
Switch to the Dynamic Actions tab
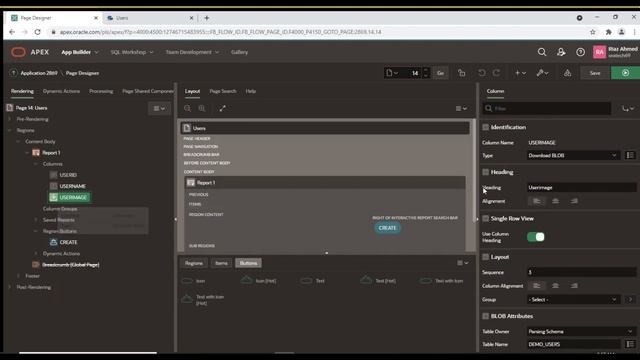click(x=61, y=91)
